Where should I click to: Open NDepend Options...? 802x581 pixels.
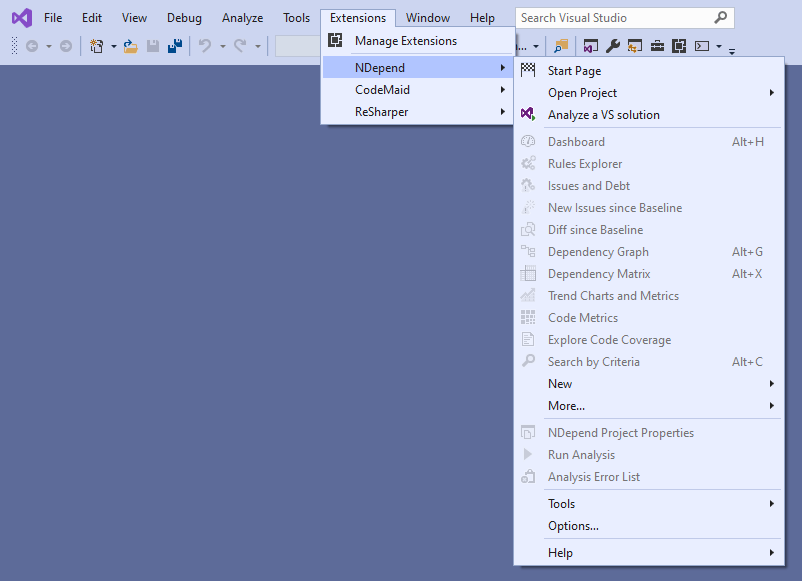(649, 526)
